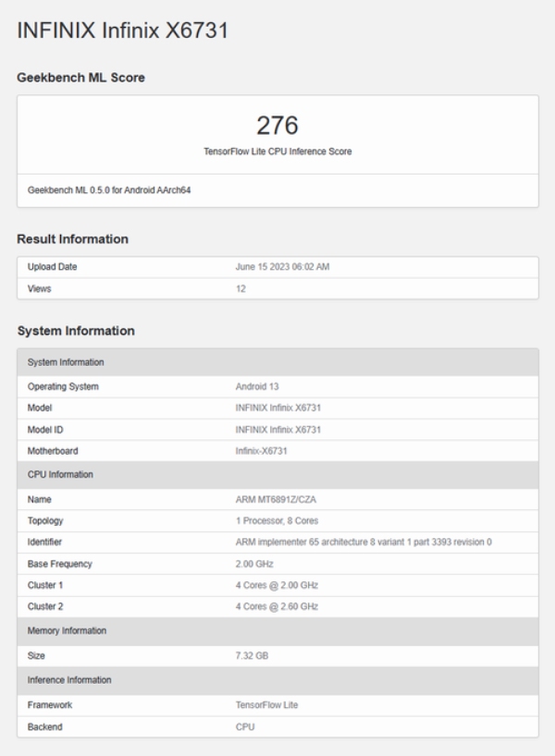Click the views count 12
This screenshot has width=555, height=756.
(x=240, y=288)
